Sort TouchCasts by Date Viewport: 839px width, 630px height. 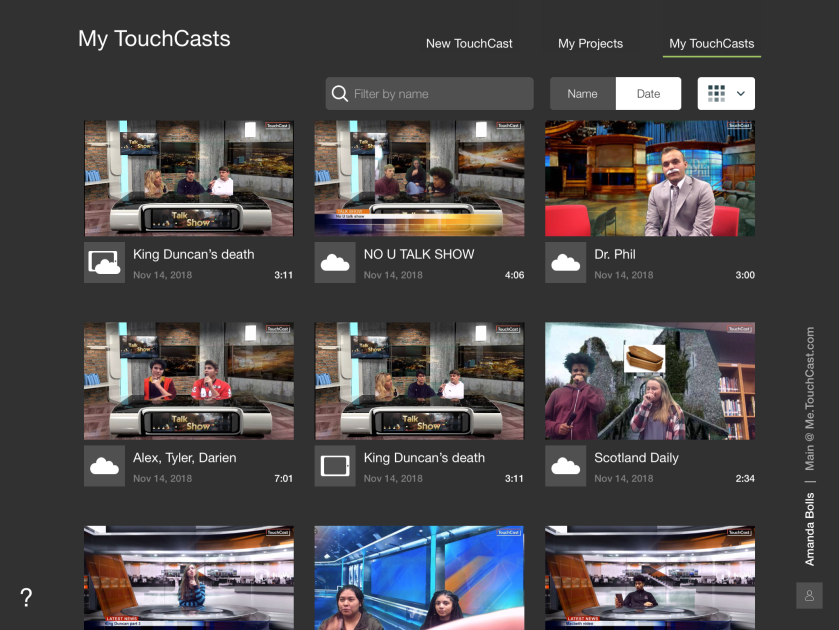648,94
